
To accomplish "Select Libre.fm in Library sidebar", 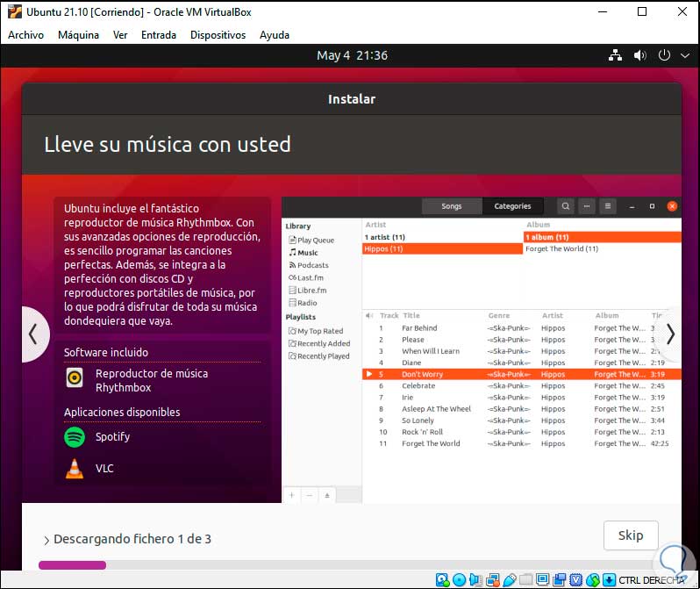I will [308, 290].
